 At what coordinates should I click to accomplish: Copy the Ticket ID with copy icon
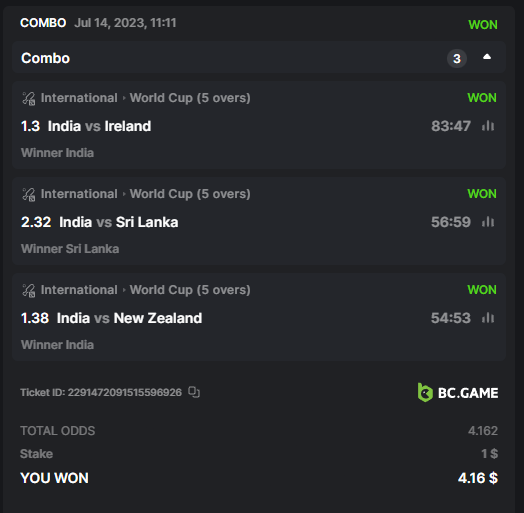194,392
